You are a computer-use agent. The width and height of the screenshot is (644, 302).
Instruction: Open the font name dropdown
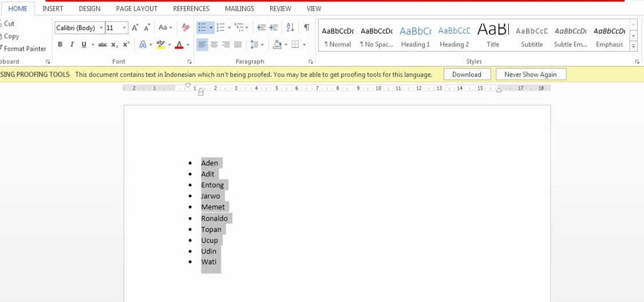(x=101, y=28)
